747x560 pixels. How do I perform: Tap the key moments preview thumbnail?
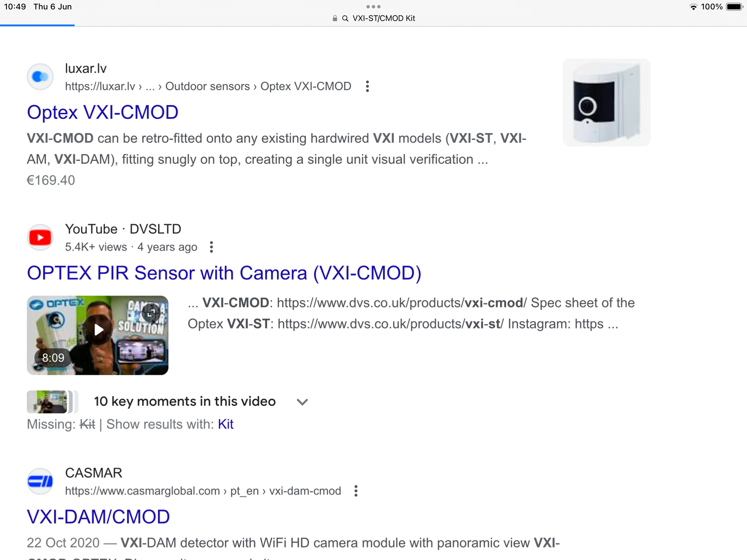pyautogui.click(x=48, y=402)
